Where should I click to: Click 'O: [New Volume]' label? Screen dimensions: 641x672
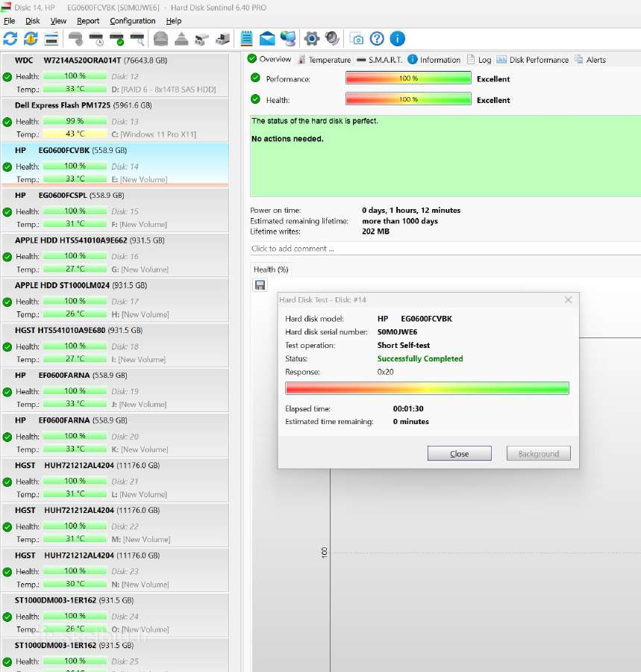140,629
